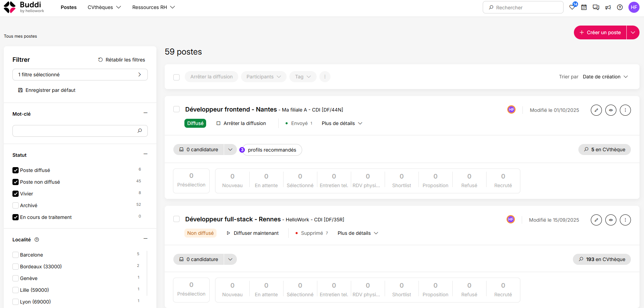Click the Créer un poste button
Viewport: 644px width, 308px height.
[x=600, y=32]
